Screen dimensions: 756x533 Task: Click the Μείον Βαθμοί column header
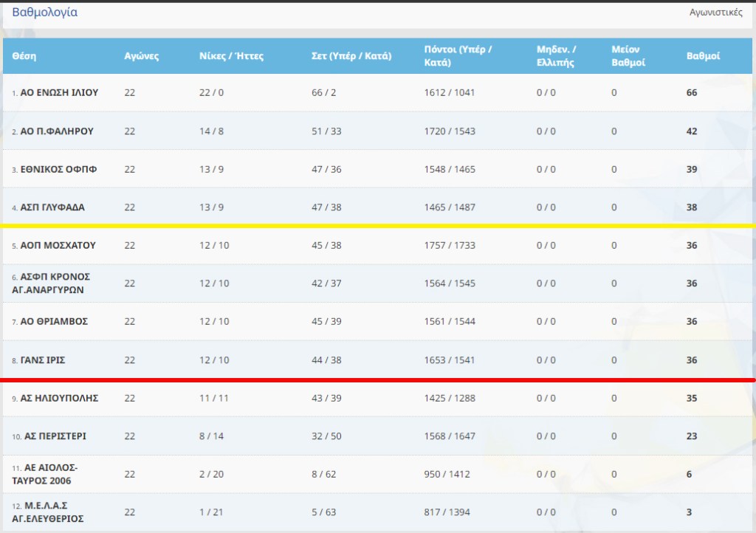tap(628, 56)
